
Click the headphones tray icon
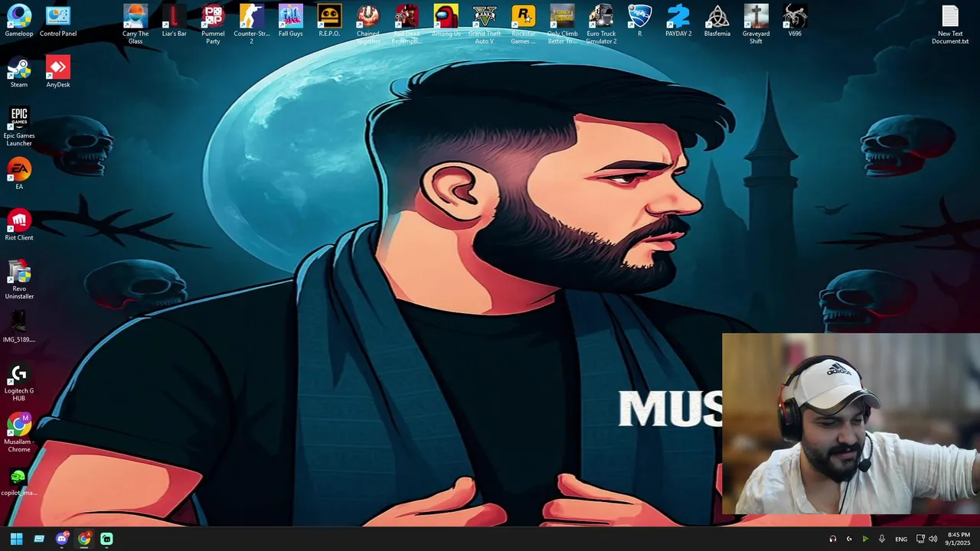[x=833, y=539]
